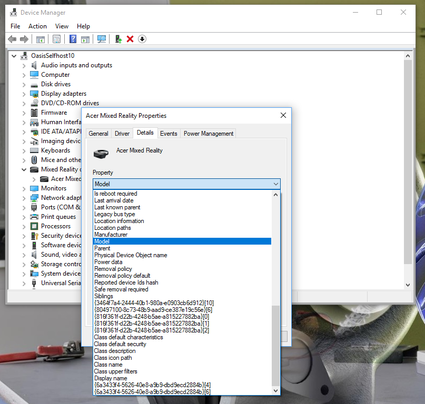Click the device tree scroll down arrow

point(408,285)
